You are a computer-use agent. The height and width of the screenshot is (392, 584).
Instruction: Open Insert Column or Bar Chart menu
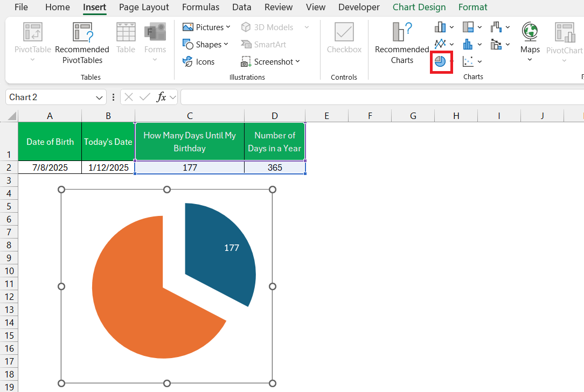click(x=444, y=27)
